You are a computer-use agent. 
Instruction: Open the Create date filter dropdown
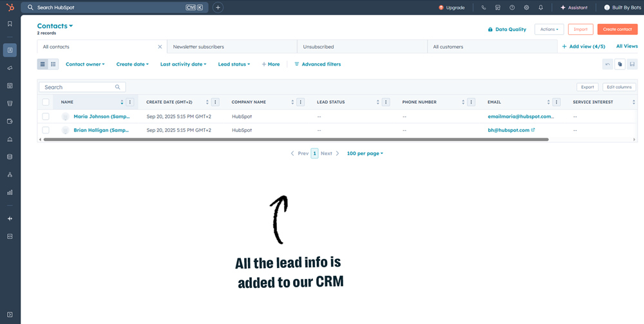tap(132, 64)
